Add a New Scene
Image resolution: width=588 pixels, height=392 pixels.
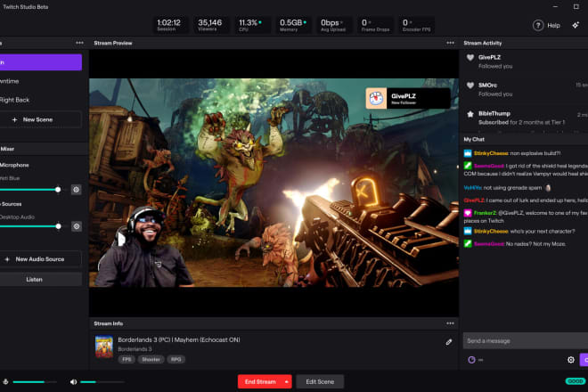(x=40, y=119)
